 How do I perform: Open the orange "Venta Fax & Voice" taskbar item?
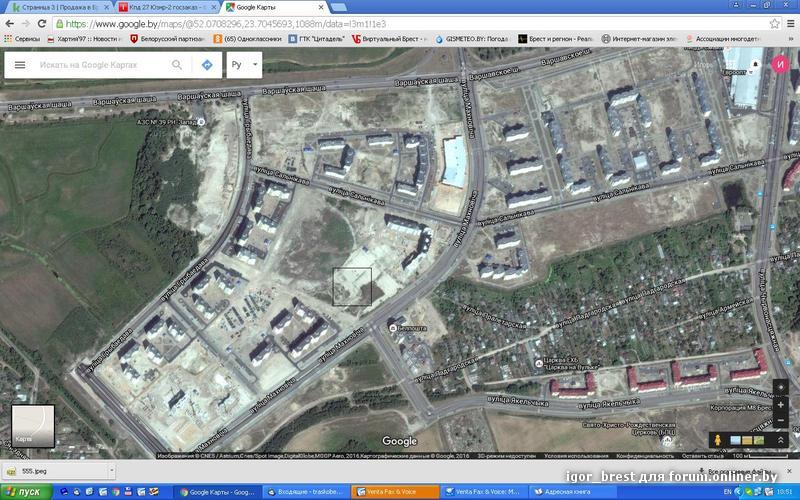[394, 492]
